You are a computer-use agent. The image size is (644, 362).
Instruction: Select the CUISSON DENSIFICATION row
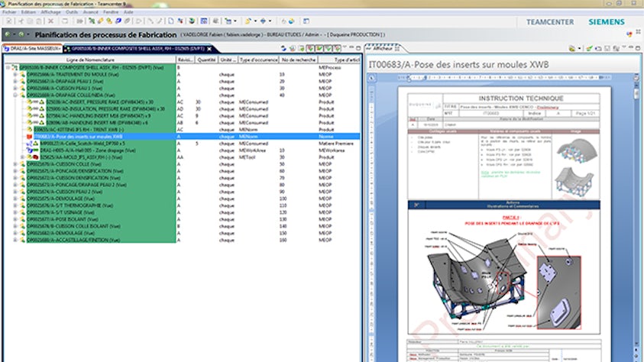182,178
